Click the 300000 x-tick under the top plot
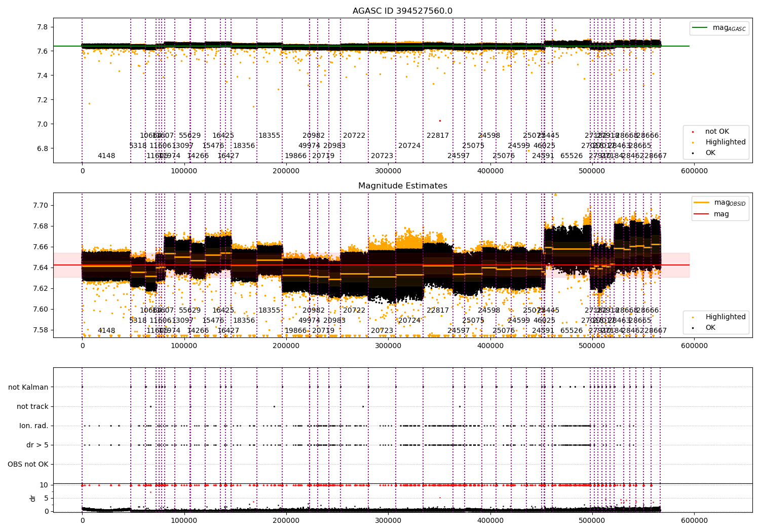Viewport: 760px width, 532px height. pyautogui.click(x=388, y=171)
